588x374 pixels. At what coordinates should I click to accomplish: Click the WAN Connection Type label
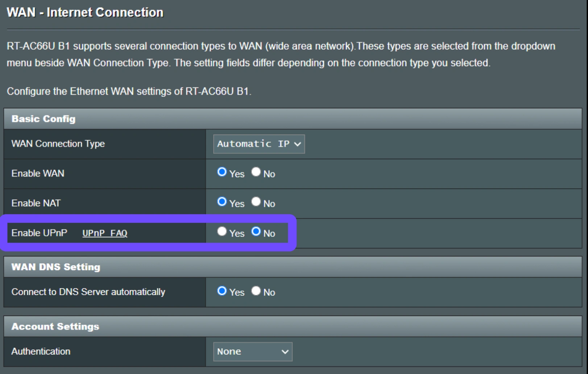pyautogui.click(x=58, y=144)
